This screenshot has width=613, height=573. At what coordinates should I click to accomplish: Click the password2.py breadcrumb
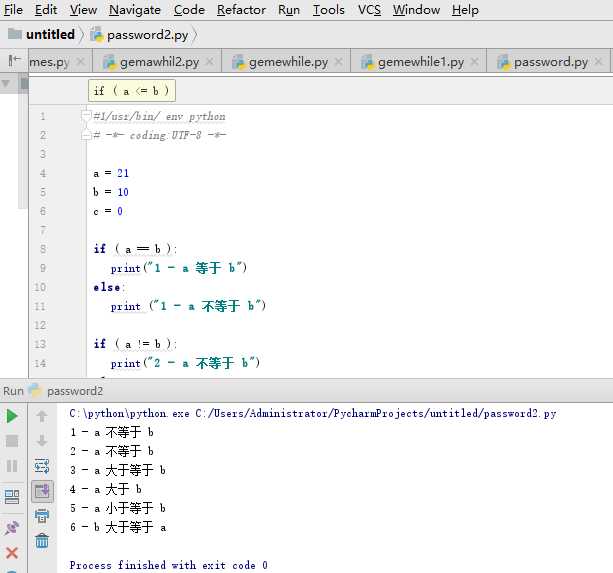click(x=140, y=35)
